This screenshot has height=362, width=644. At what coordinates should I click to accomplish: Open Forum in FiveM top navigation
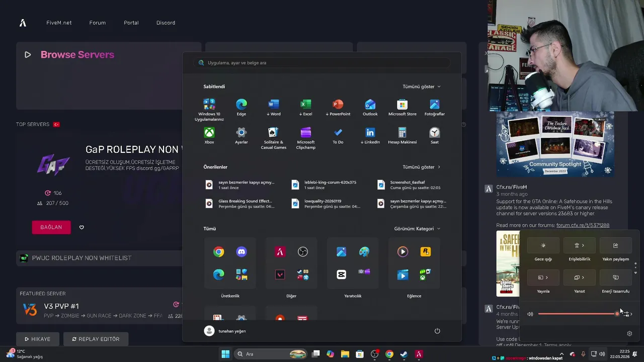(98, 23)
